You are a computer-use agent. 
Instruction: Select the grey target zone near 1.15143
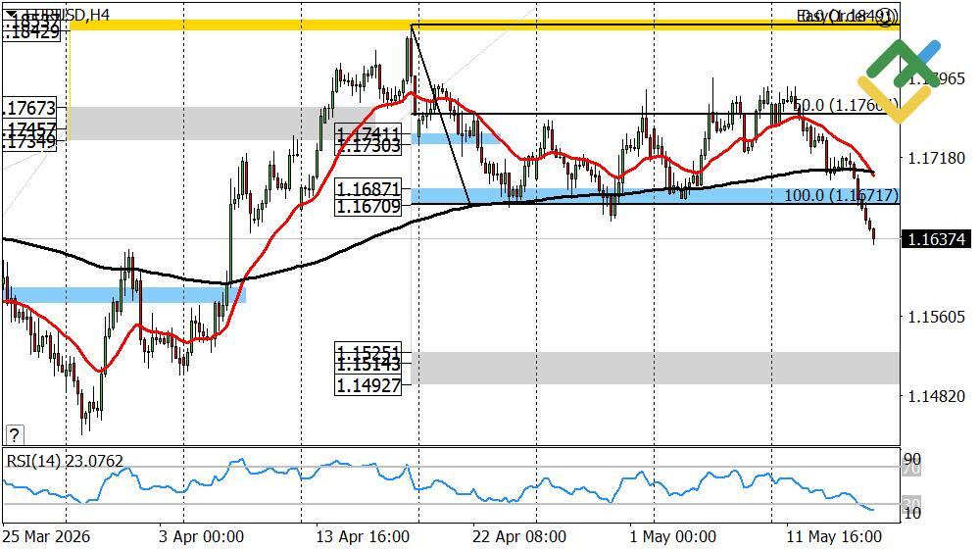[x=655, y=368]
